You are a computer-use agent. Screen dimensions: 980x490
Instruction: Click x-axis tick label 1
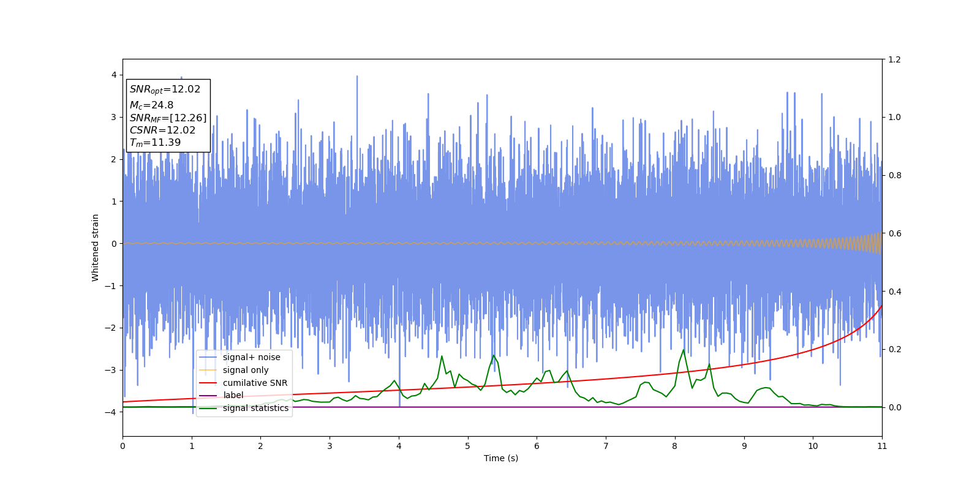pyautogui.click(x=192, y=446)
